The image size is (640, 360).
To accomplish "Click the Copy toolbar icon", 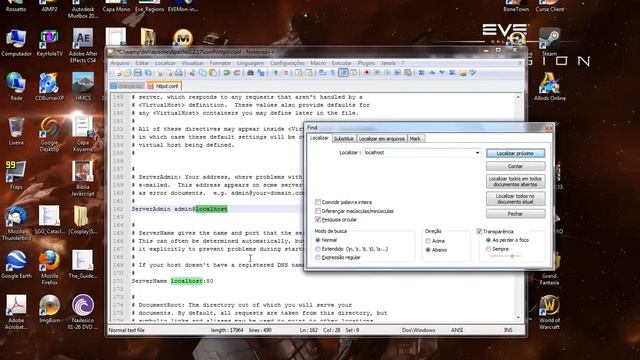I will click(x=202, y=73).
